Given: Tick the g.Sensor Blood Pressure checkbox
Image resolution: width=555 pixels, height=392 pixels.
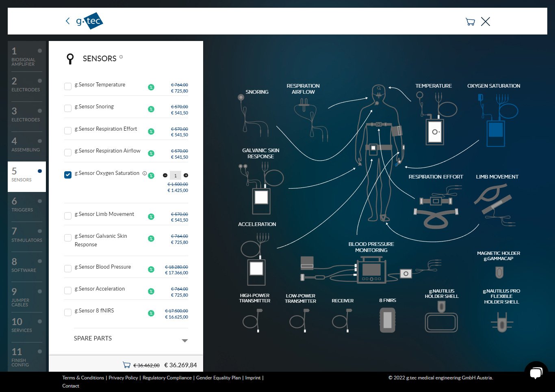Looking at the screenshot, I should pos(68,269).
